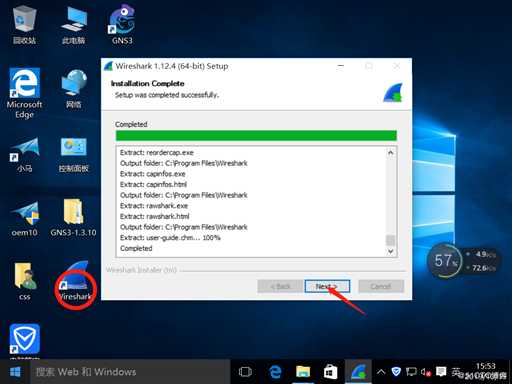Open the Recycle Bin desktop icon
The width and height of the screenshot is (512, 384).
pos(25,25)
